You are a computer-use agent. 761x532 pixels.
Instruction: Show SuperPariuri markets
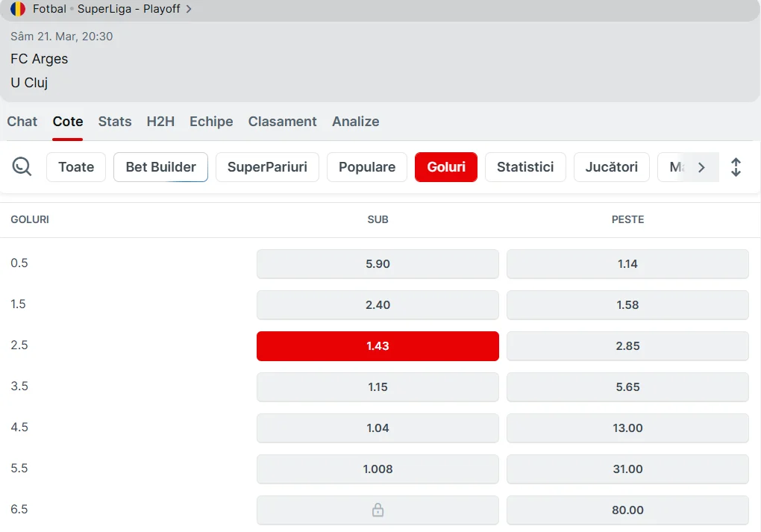267,167
